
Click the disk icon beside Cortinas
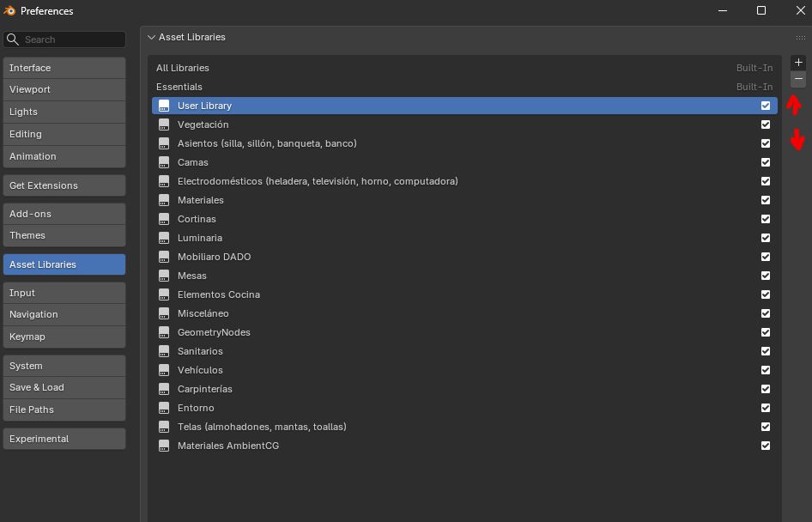click(x=164, y=219)
